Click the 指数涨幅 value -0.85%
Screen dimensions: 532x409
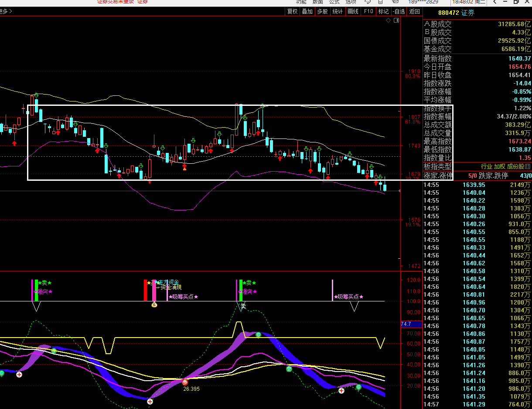(521, 91)
